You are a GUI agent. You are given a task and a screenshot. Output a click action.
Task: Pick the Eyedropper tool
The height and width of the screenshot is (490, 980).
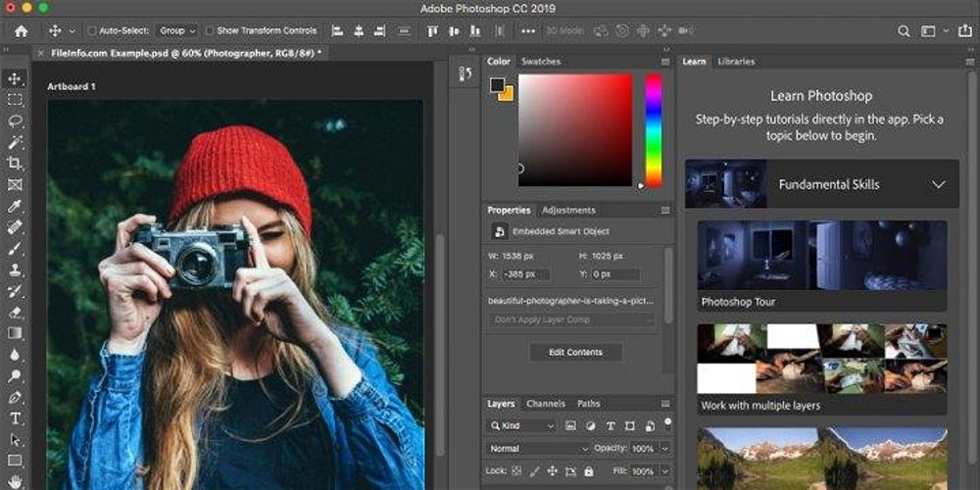(16, 206)
